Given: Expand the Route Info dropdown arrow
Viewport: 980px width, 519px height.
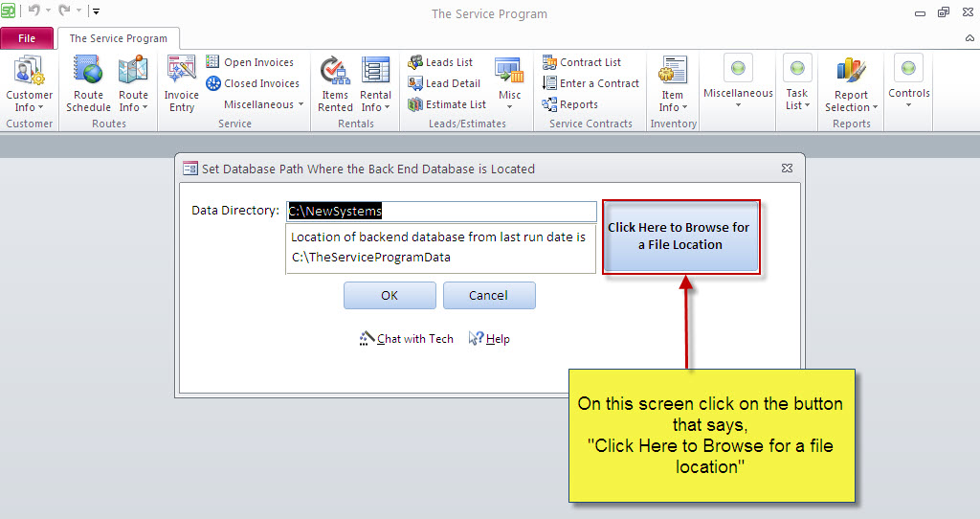Looking at the screenshot, I should [x=145, y=107].
